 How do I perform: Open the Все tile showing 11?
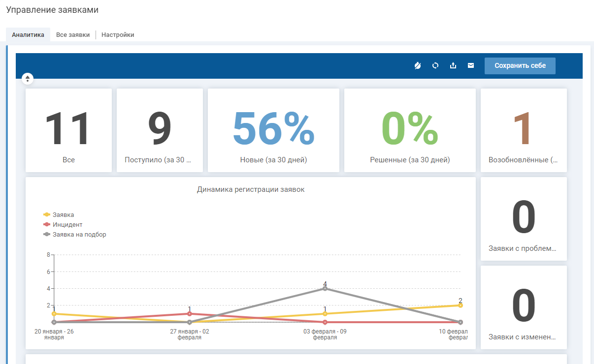[x=68, y=130]
